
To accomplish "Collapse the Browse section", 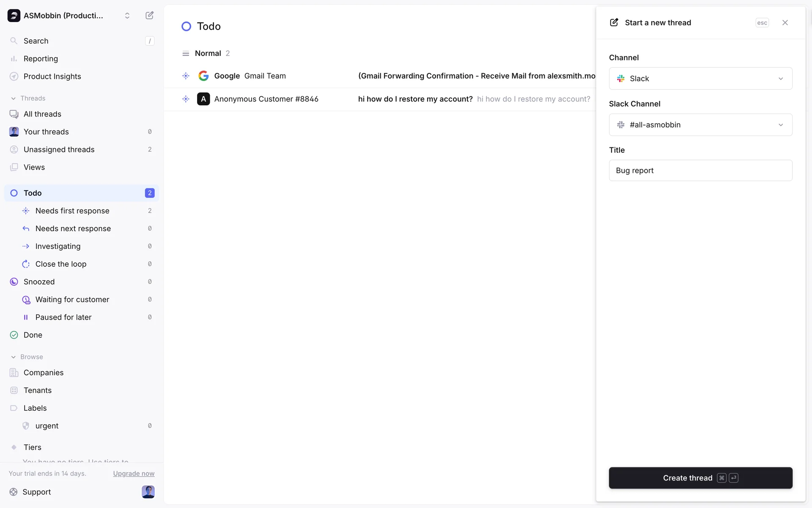I will click(14, 357).
